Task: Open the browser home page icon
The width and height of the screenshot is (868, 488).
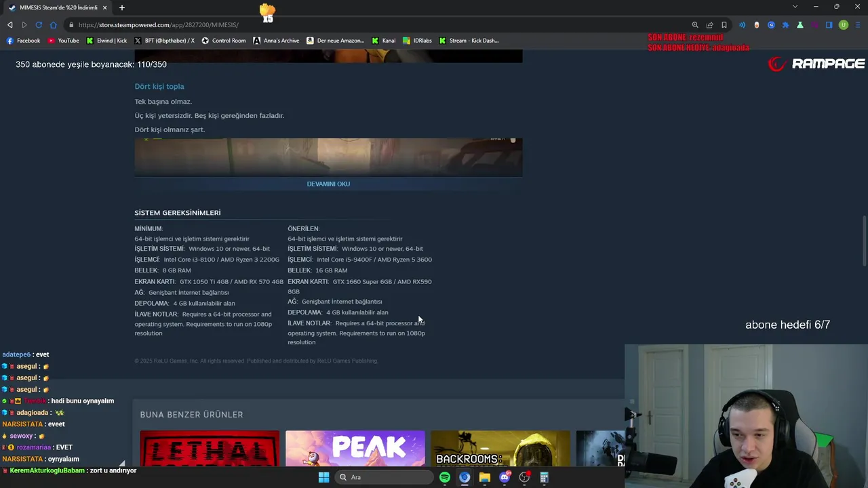Action: tap(54, 25)
